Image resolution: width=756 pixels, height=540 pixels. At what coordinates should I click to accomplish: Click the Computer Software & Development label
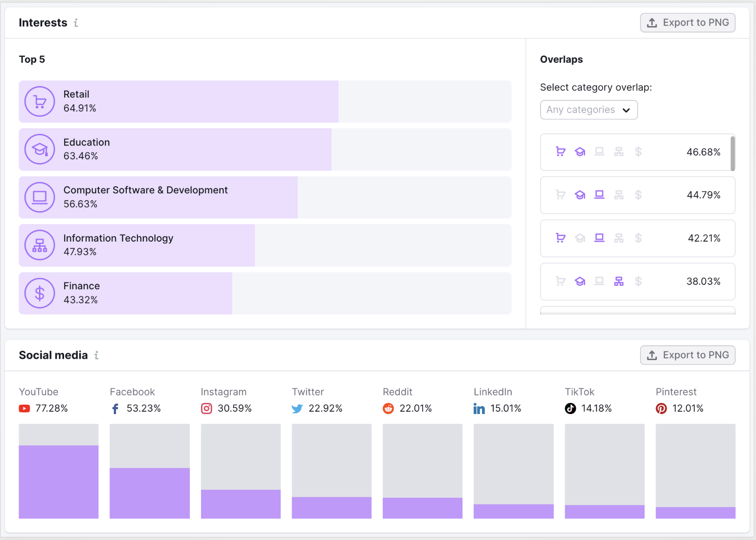[145, 190]
